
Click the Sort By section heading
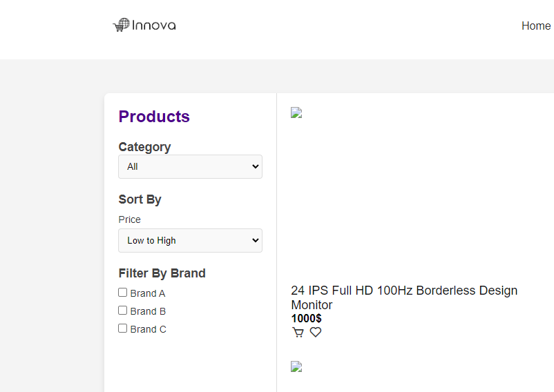point(140,199)
